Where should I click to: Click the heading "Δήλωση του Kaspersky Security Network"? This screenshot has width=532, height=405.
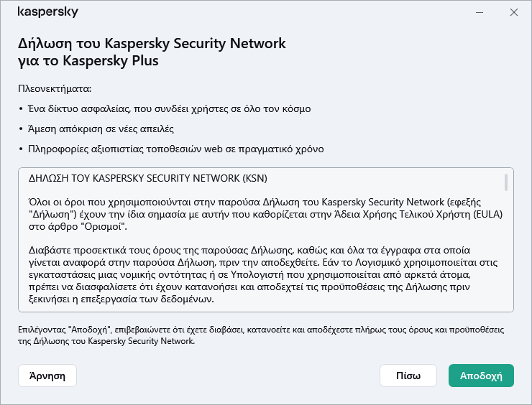coord(152,44)
